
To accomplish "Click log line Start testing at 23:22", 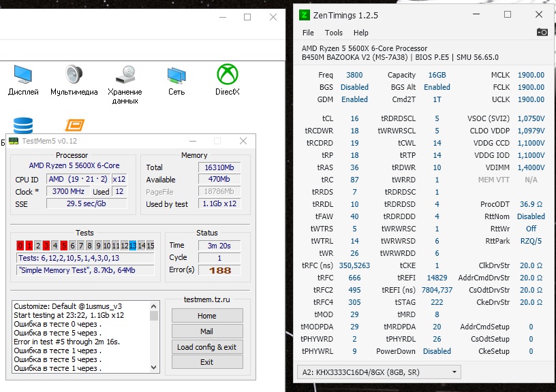I will 69,315.
